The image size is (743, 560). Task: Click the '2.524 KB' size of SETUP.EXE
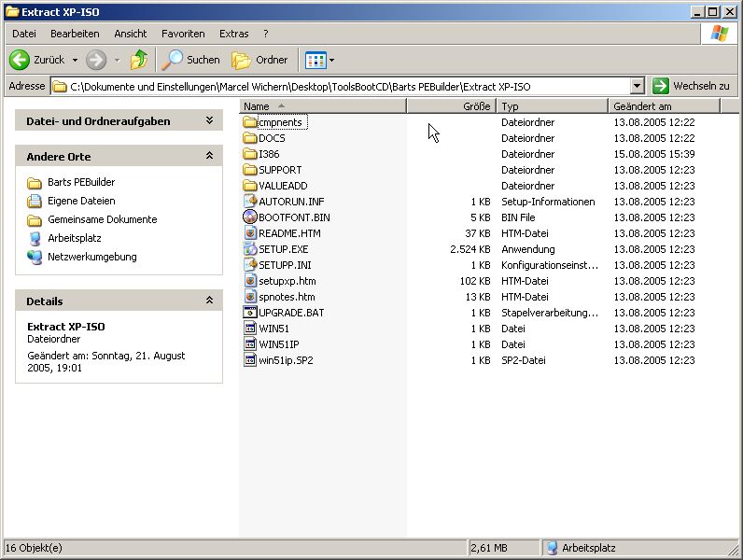pos(470,249)
